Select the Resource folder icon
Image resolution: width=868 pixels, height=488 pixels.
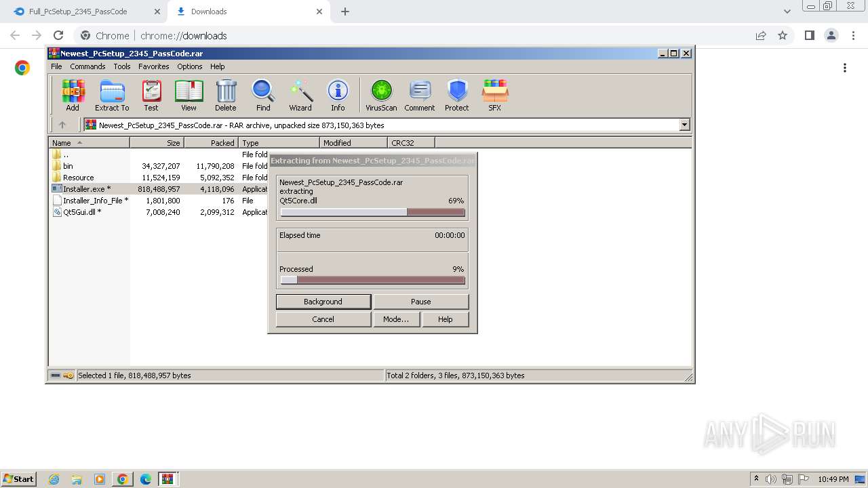56,178
